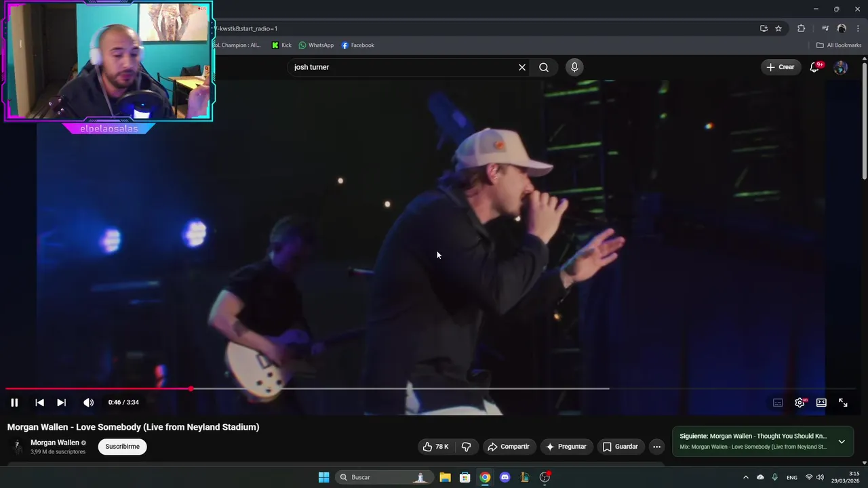Click the taskbar Buscar search box
868x488 pixels.
[383, 477]
